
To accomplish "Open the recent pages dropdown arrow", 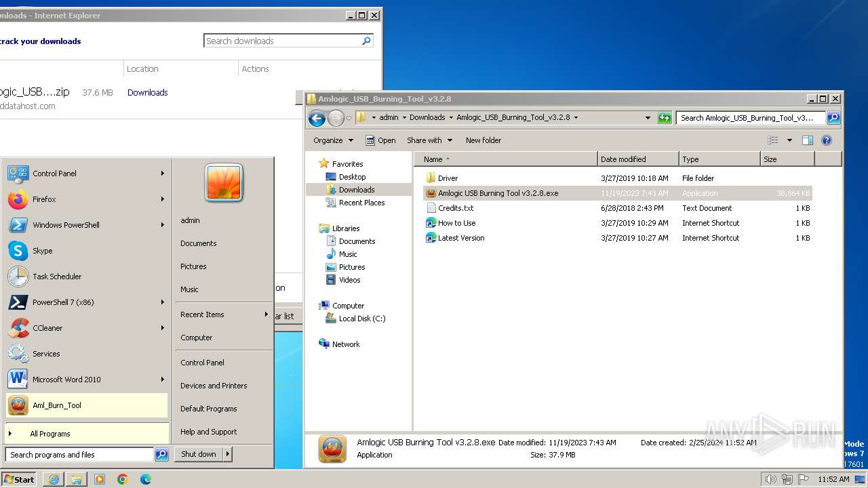I will 349,119.
